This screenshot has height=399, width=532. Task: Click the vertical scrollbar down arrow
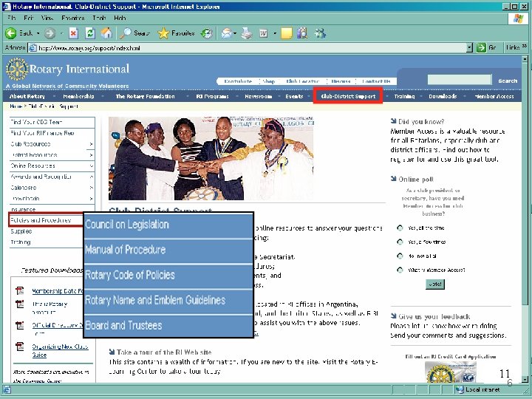(525, 380)
